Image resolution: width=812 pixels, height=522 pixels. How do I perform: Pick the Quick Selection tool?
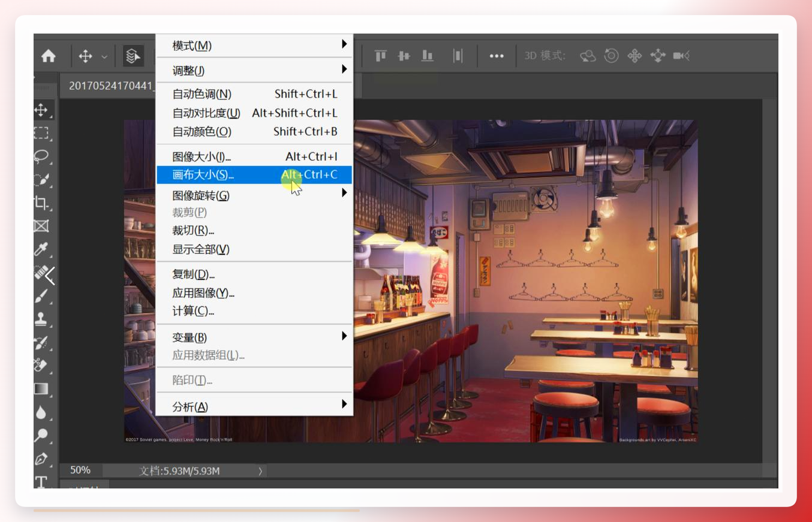pyautogui.click(x=41, y=180)
